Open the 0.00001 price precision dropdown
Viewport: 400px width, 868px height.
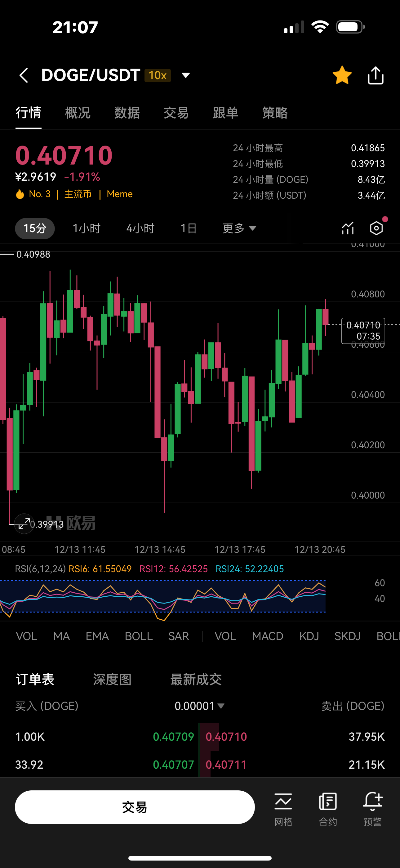200,706
